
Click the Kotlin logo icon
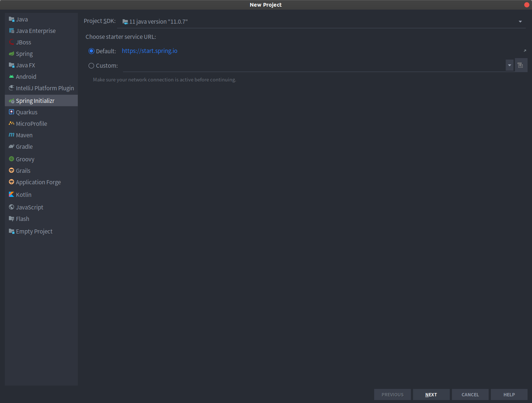coord(11,194)
